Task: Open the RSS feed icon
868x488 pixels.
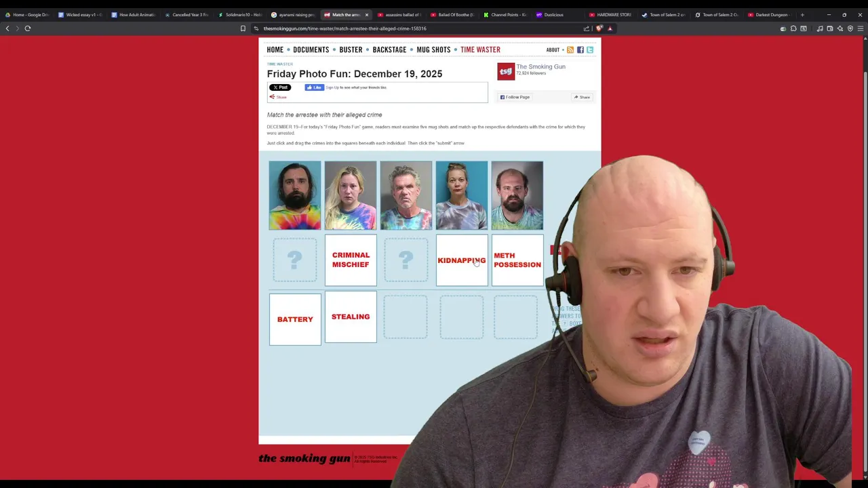Action: (x=570, y=49)
